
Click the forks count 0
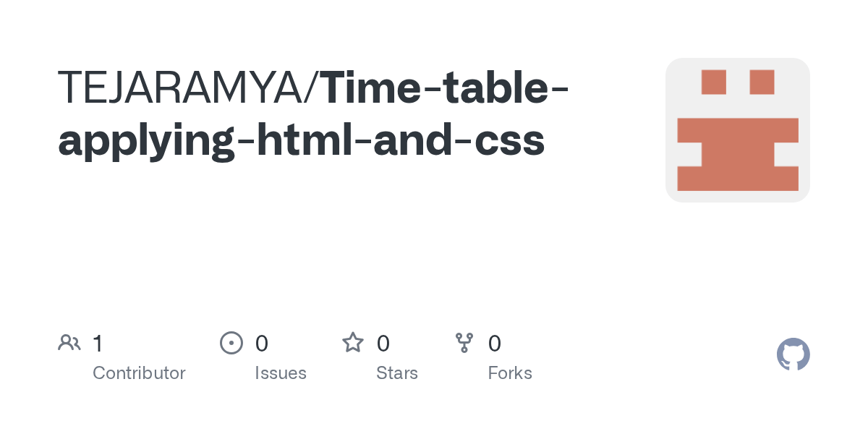495,344
